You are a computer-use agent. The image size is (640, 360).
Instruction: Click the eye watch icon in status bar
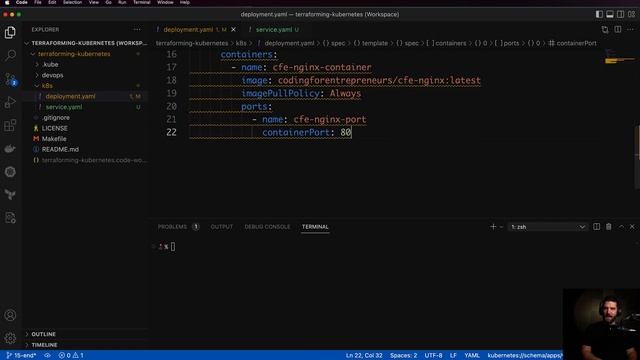pyautogui.click(x=47, y=355)
